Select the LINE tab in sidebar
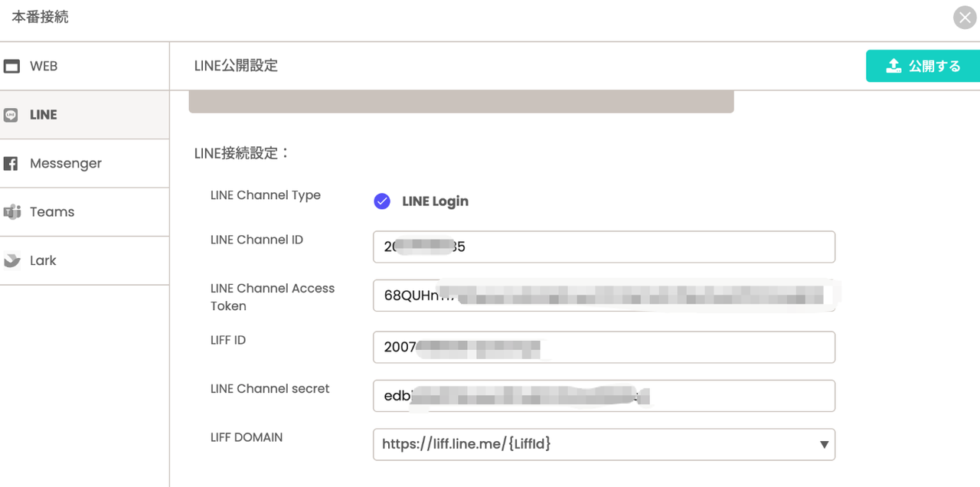Viewport: 980px width, 487px height. [44, 115]
